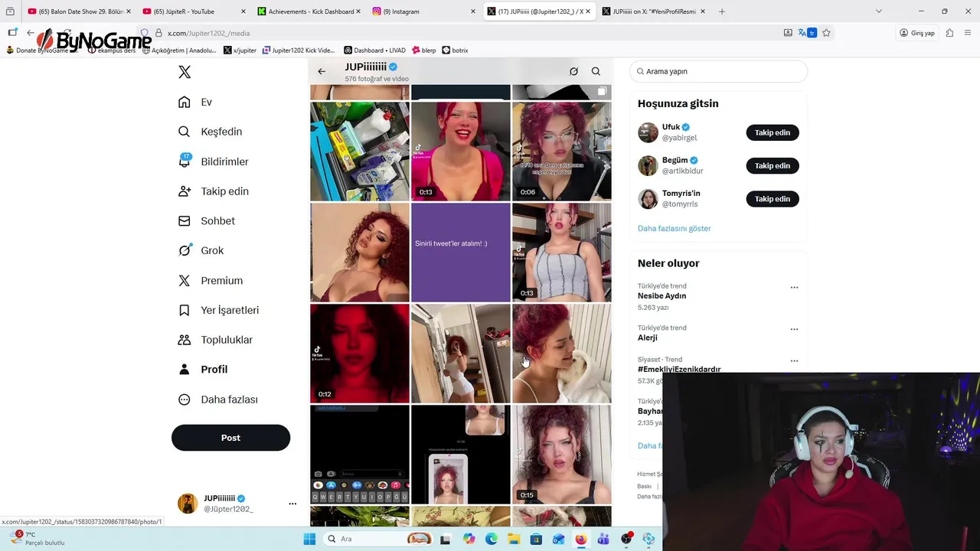Image resolution: width=980 pixels, height=551 pixels.
Task: Open the Nesibe Aydın trend
Action: 661,296
